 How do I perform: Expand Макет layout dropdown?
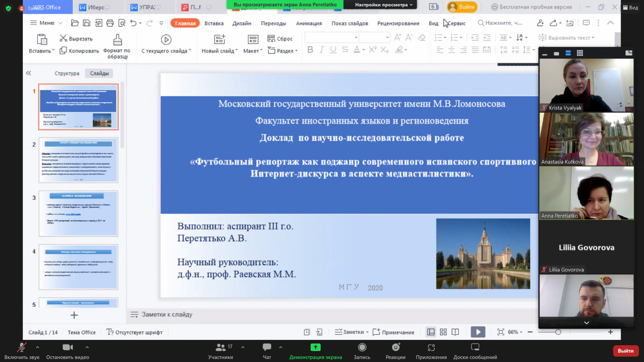point(253,51)
